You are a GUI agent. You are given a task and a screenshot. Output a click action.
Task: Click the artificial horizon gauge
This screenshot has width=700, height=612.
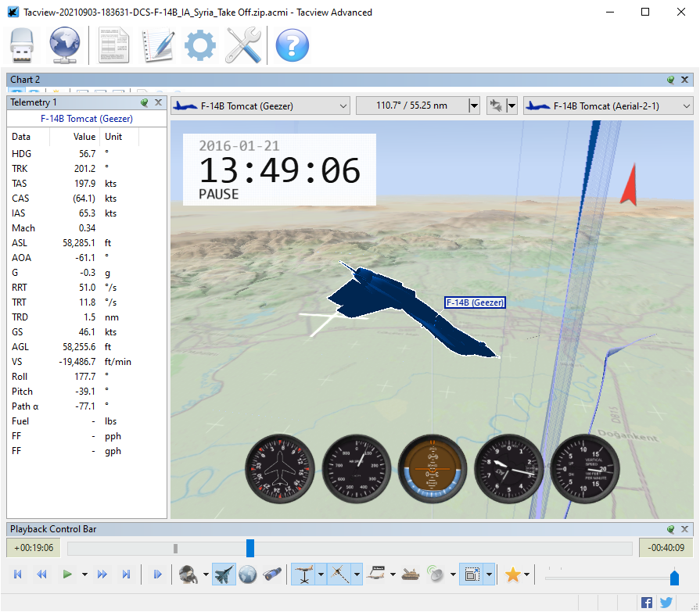coord(433,469)
